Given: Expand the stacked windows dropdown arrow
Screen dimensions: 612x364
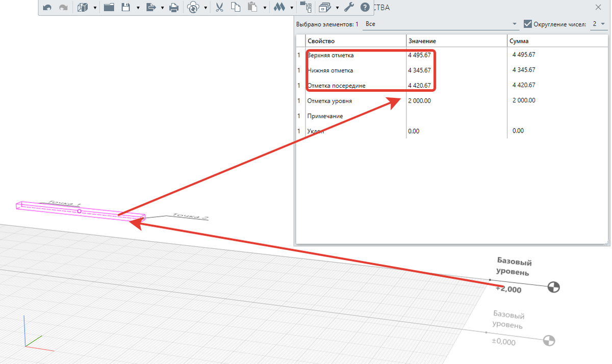Looking at the screenshot, I should click(337, 8).
